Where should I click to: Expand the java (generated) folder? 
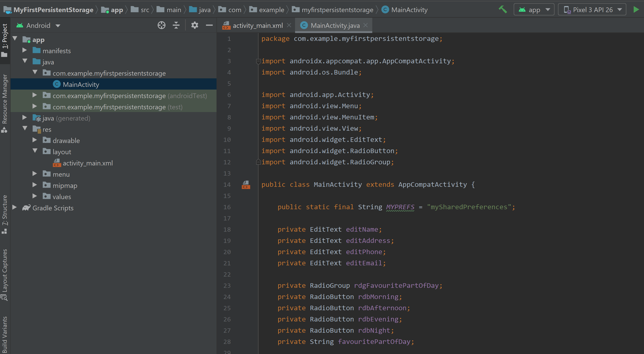pos(24,117)
